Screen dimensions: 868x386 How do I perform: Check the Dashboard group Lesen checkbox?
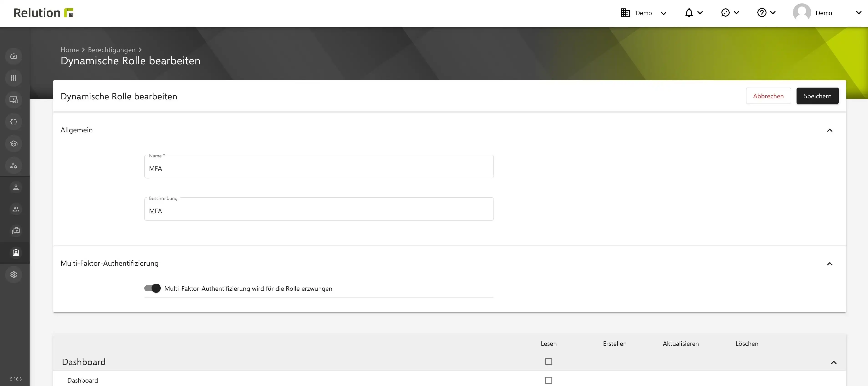(548, 362)
